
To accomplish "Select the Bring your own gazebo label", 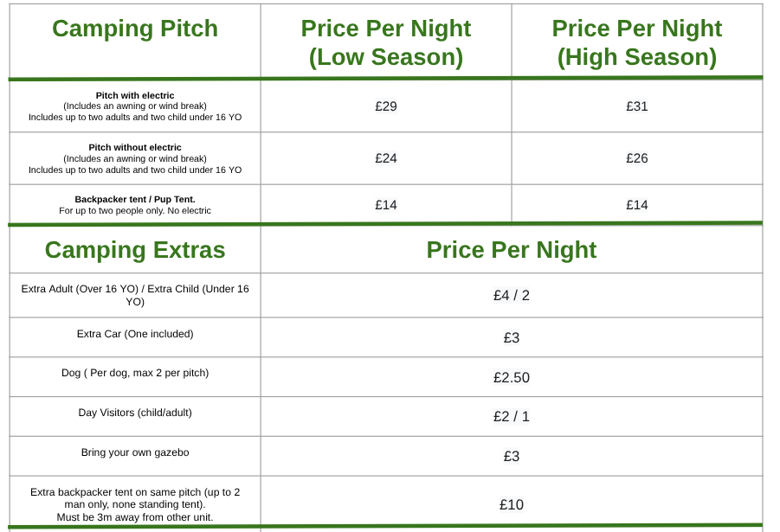I will click(135, 452).
